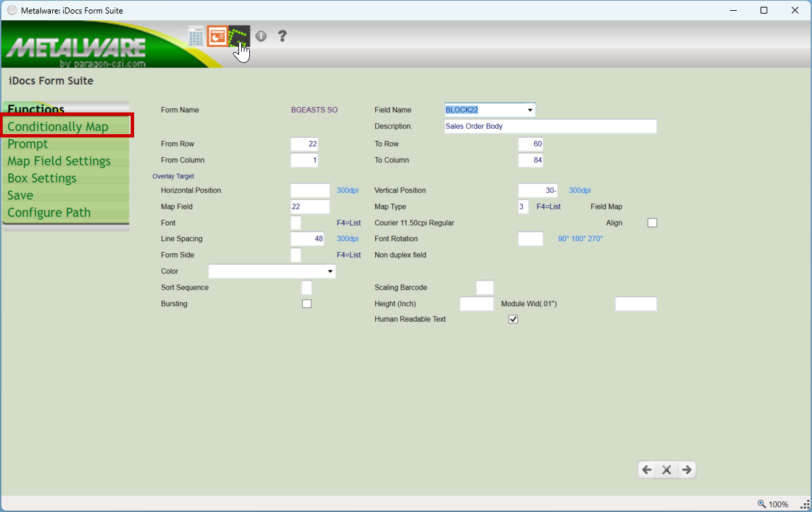Click the From Column input field
812x512 pixels.
coord(305,160)
